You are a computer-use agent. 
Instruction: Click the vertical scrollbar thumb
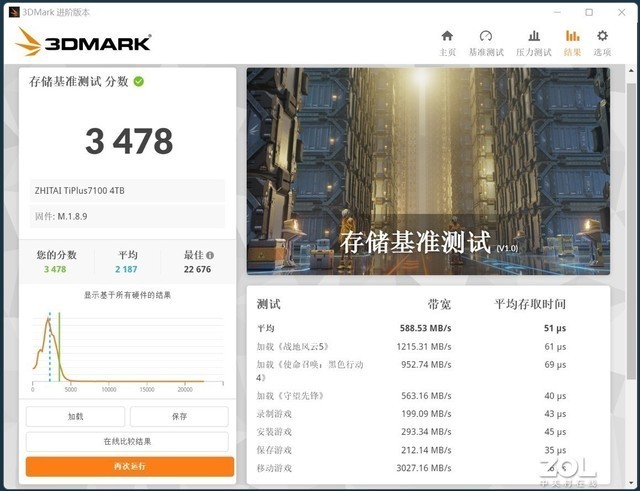(x=631, y=231)
